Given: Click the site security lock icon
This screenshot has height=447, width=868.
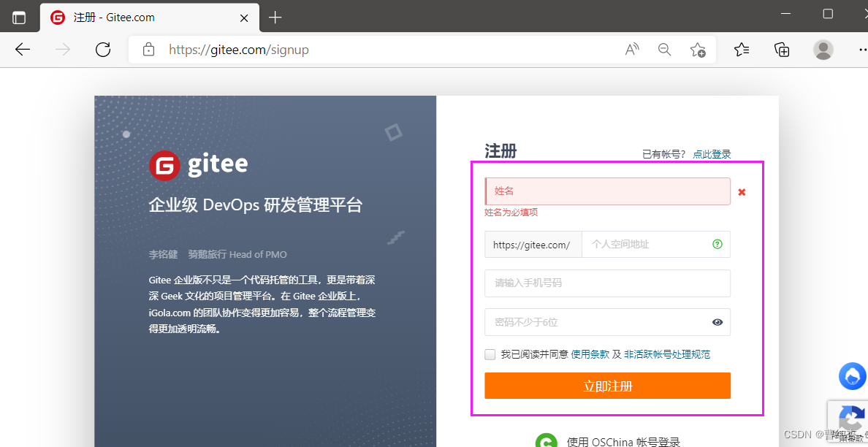Looking at the screenshot, I should coord(148,50).
